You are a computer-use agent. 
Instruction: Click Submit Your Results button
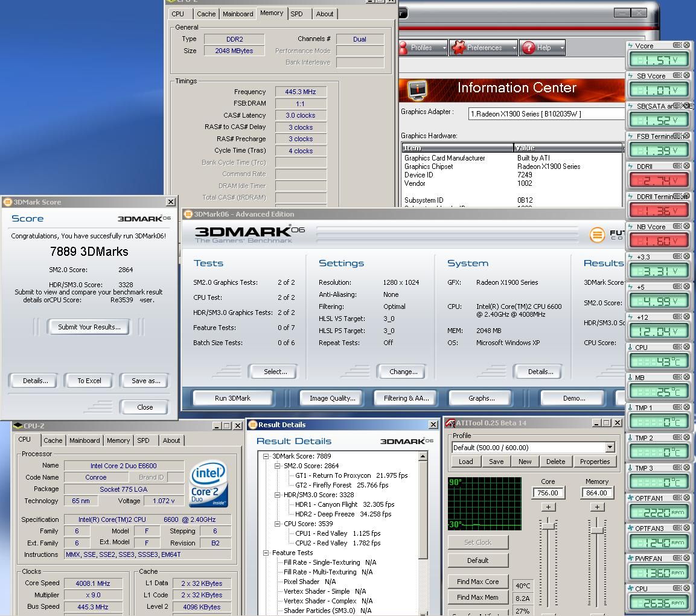pos(89,327)
